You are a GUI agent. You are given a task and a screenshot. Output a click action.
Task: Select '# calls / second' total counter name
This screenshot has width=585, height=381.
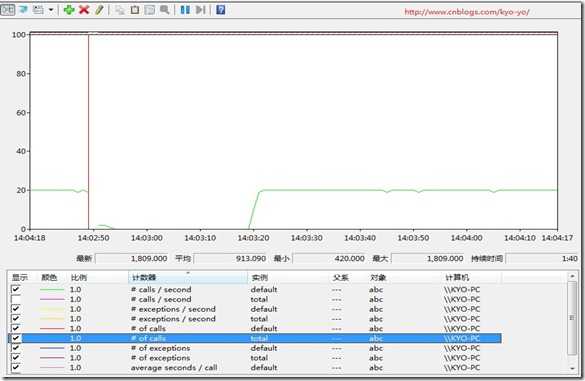tap(161, 299)
